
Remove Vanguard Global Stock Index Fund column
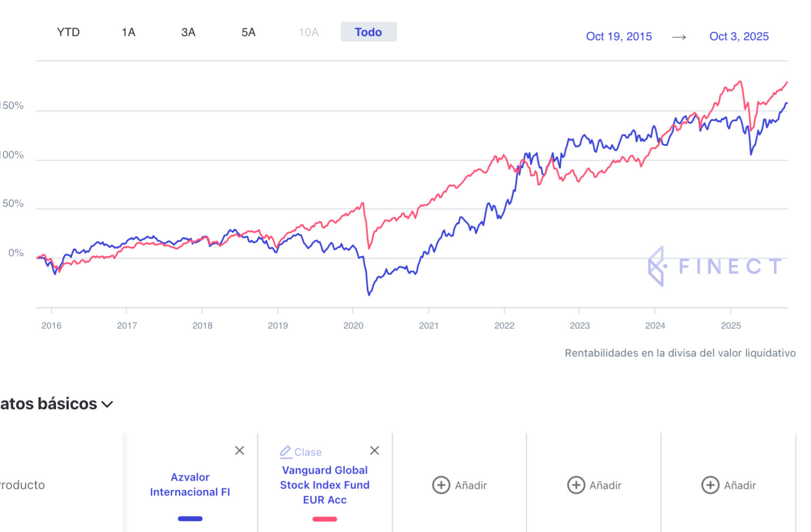[375, 450]
